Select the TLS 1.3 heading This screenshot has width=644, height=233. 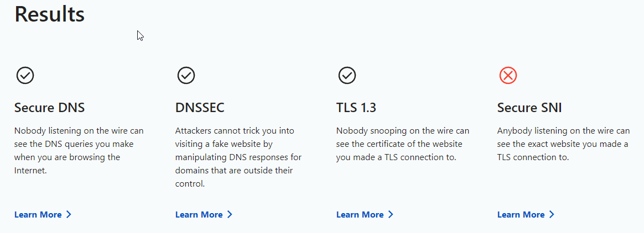click(356, 108)
